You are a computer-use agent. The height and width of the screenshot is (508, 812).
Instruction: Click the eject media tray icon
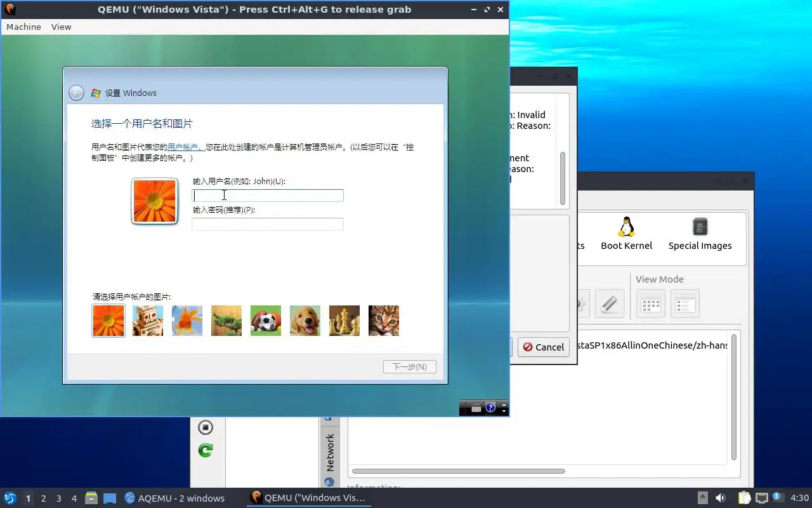pos(702,498)
